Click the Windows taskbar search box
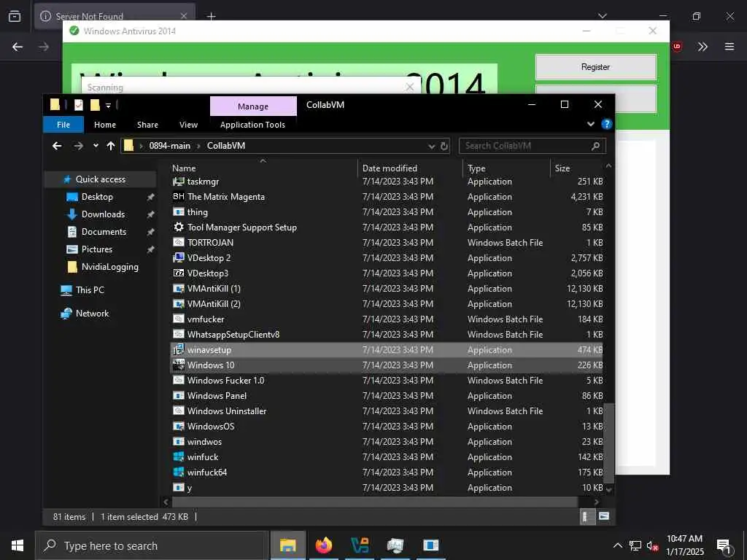The width and height of the screenshot is (747, 560). point(152,545)
